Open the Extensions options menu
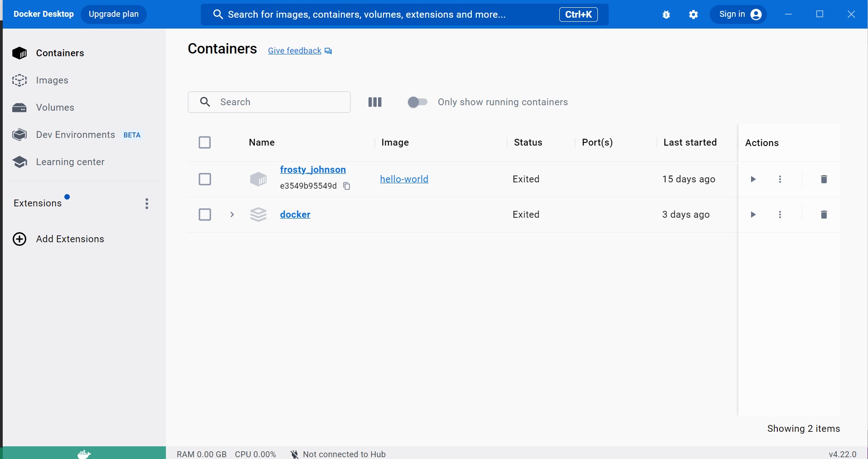 pos(147,204)
